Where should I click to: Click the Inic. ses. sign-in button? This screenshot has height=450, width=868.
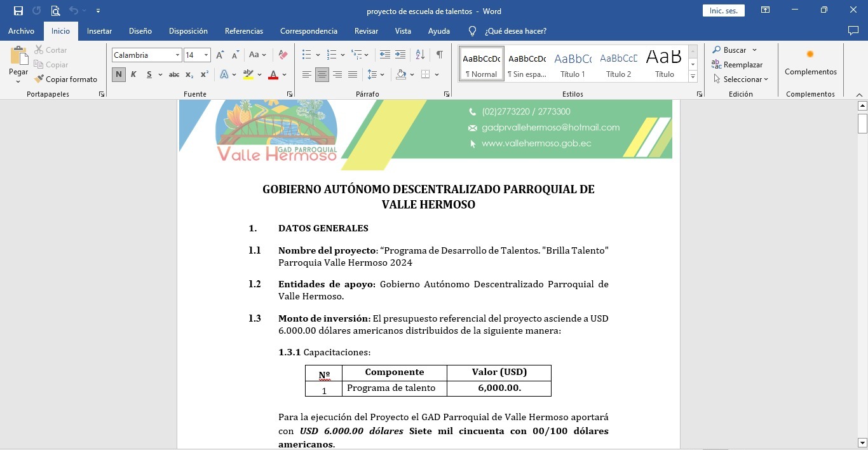[x=723, y=11]
